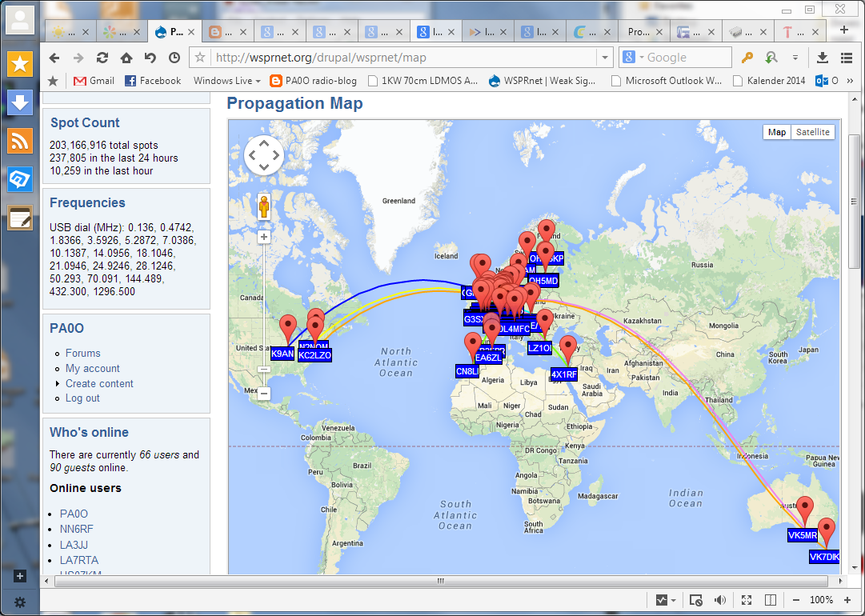Open the Forums link
The width and height of the screenshot is (865, 616).
(82, 353)
